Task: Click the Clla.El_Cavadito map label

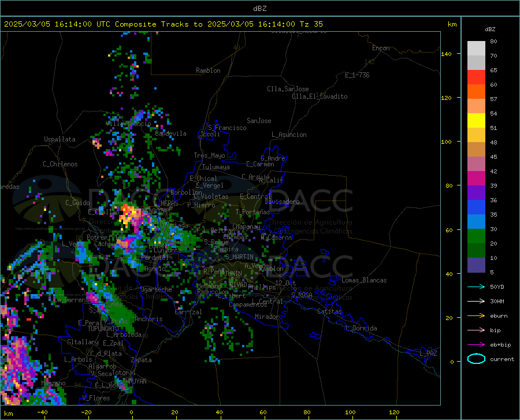Action: (x=320, y=96)
